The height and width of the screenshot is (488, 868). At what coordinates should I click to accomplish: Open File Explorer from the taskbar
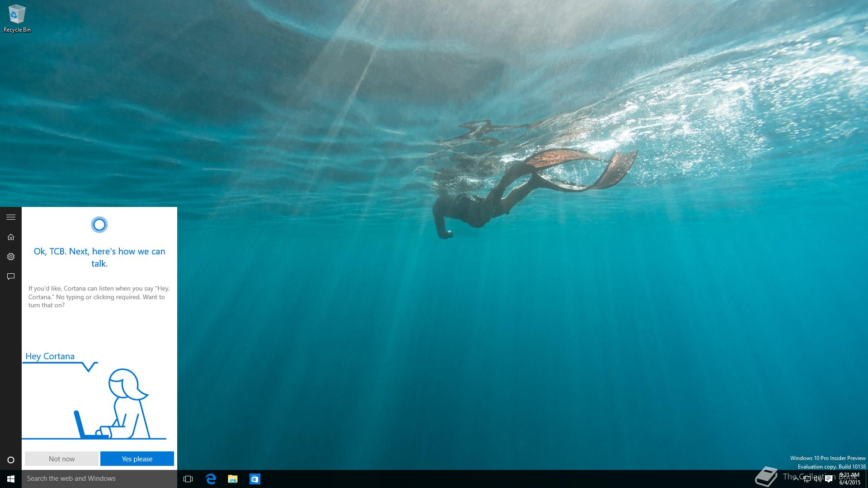232,479
